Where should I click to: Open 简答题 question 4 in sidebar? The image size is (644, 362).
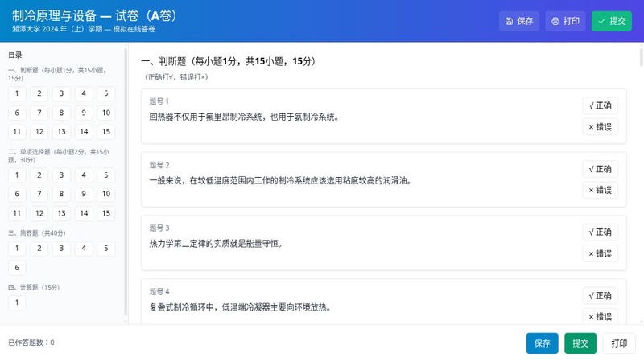(x=84, y=249)
